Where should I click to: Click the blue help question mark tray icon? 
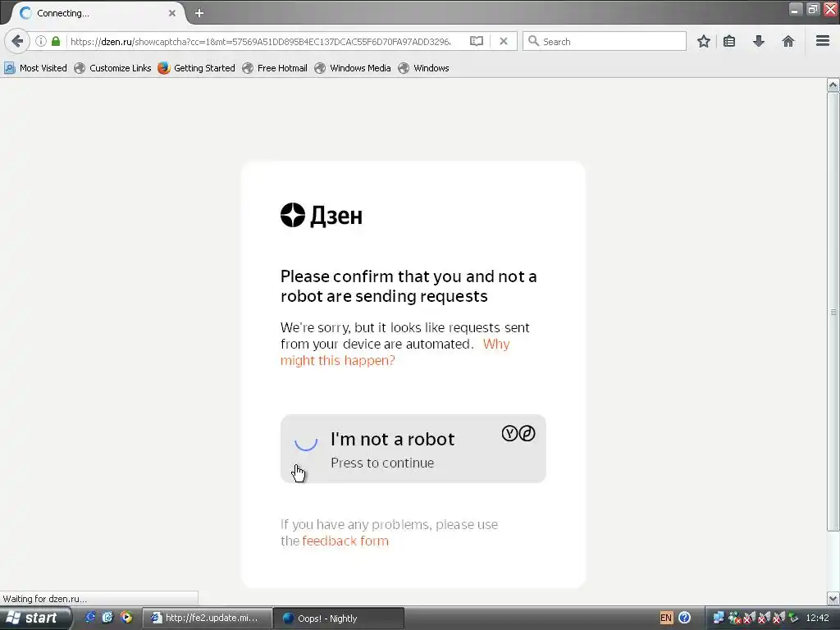(684, 619)
